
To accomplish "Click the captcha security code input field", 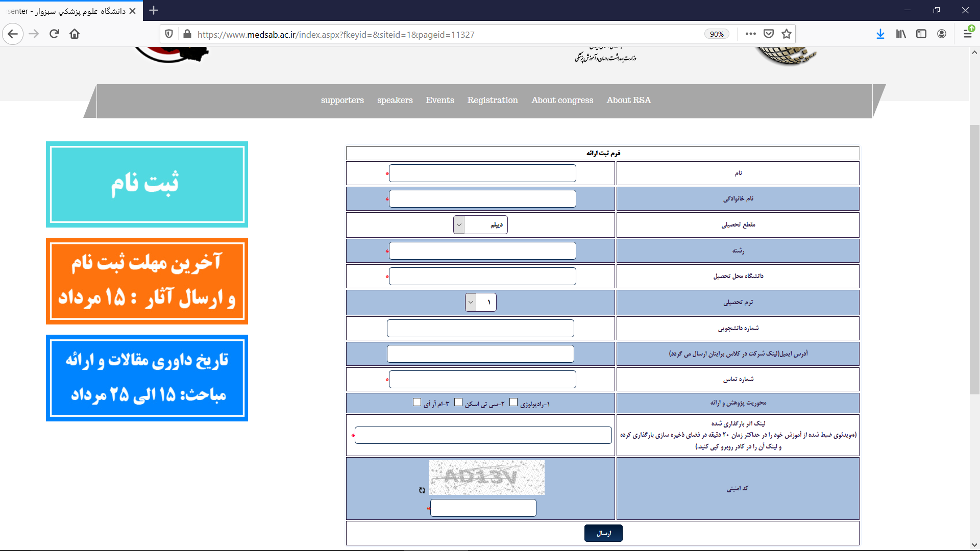I will tap(483, 508).
